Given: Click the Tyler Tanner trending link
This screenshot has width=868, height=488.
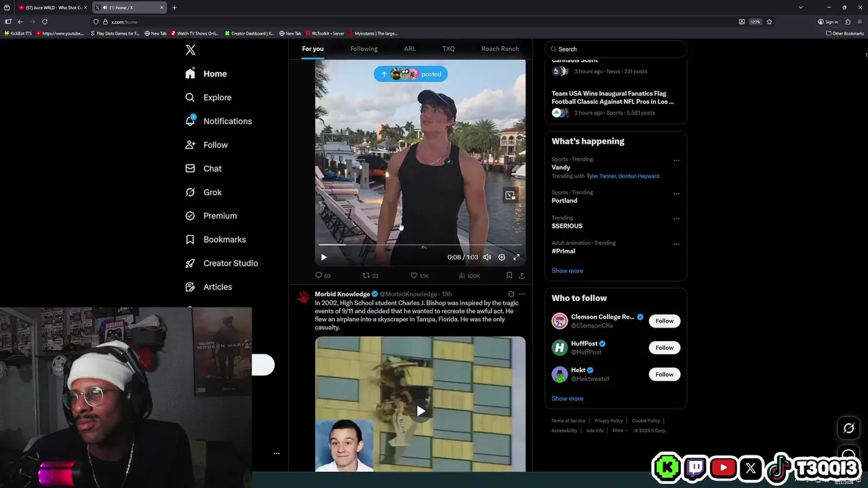Looking at the screenshot, I should pos(601,176).
